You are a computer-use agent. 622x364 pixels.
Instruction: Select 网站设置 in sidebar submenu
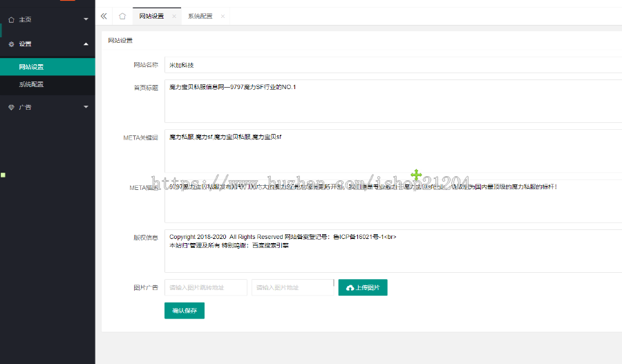(x=48, y=66)
